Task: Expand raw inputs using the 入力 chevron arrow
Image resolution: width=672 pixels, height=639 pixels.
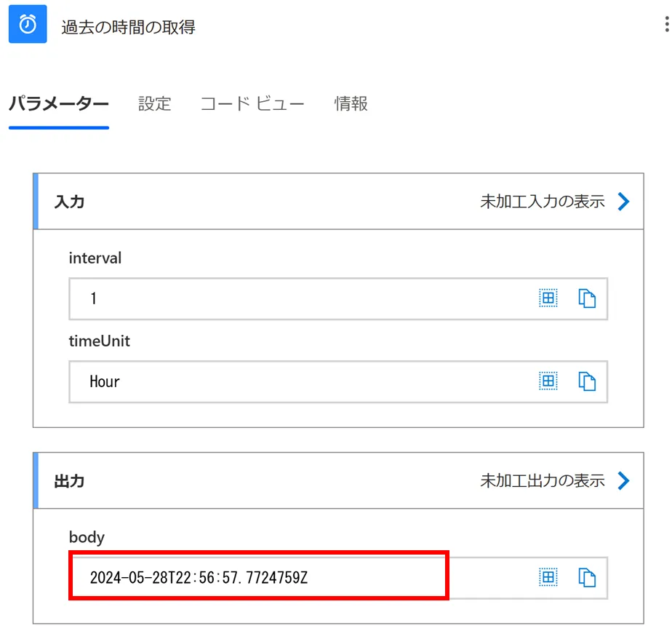Action: click(x=623, y=202)
